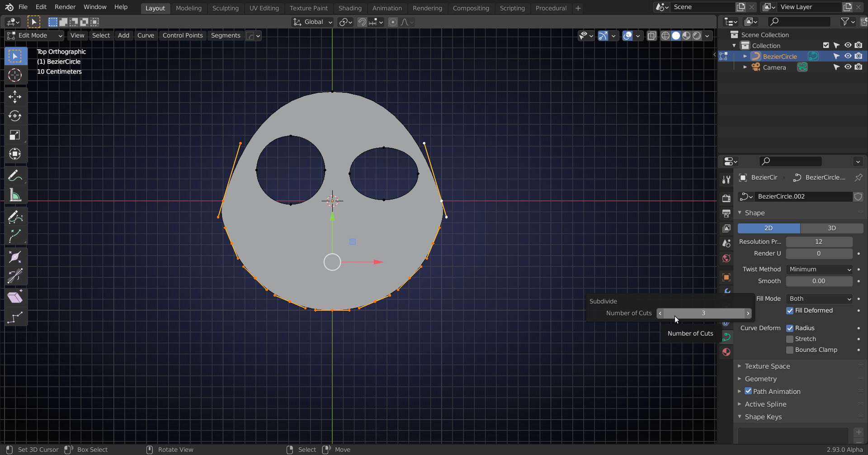Switch curve shape to 3D

point(831,228)
